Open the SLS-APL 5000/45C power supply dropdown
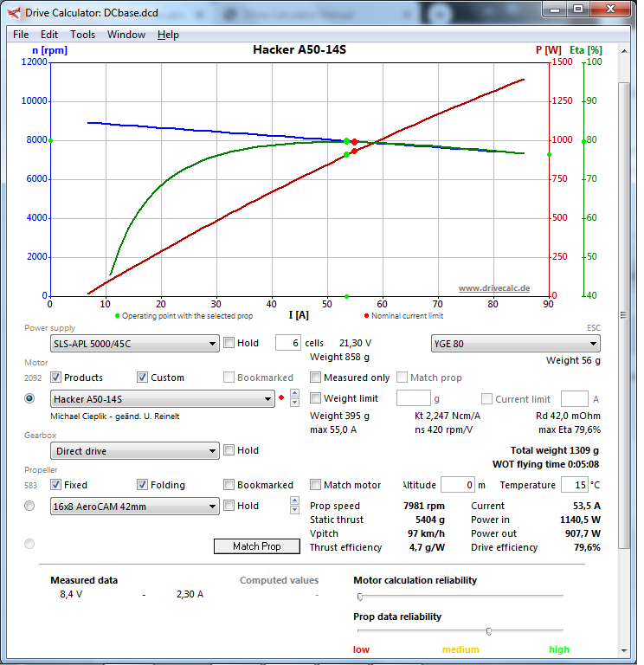The image size is (644, 665). tap(133, 343)
